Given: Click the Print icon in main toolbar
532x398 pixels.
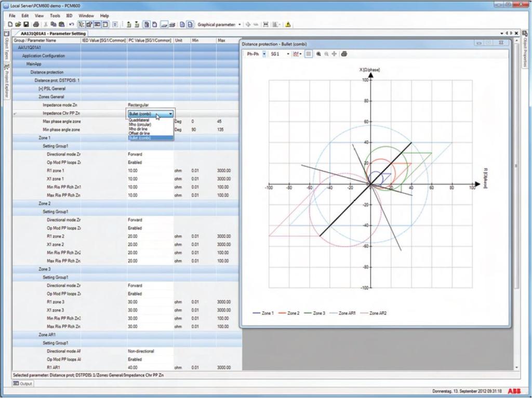Looking at the screenshot, I should (36, 24).
